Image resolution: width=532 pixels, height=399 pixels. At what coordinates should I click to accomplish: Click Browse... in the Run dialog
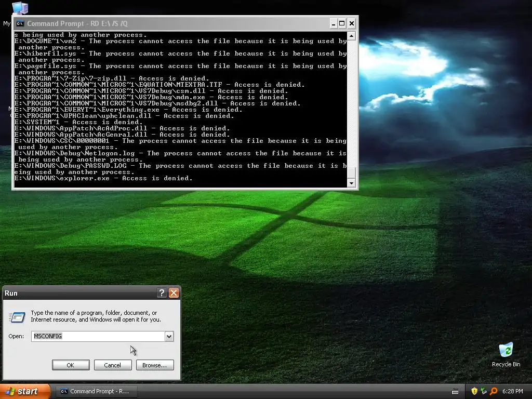pos(155,365)
